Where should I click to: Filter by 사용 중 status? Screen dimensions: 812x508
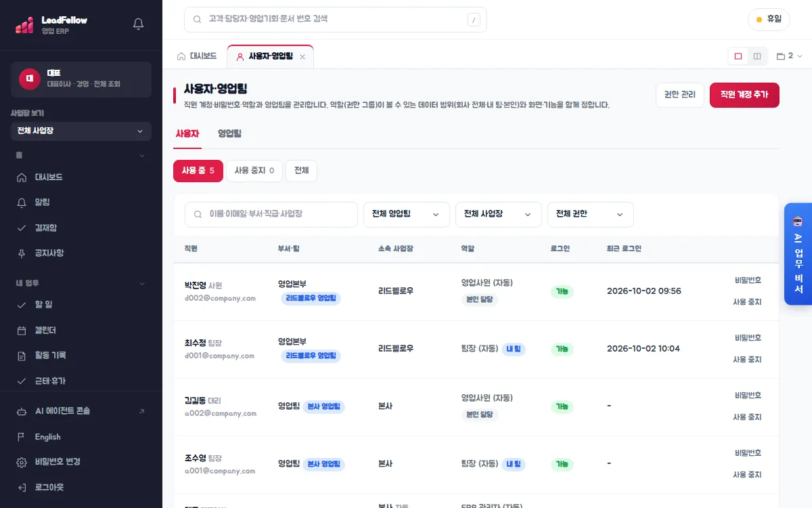(198, 171)
